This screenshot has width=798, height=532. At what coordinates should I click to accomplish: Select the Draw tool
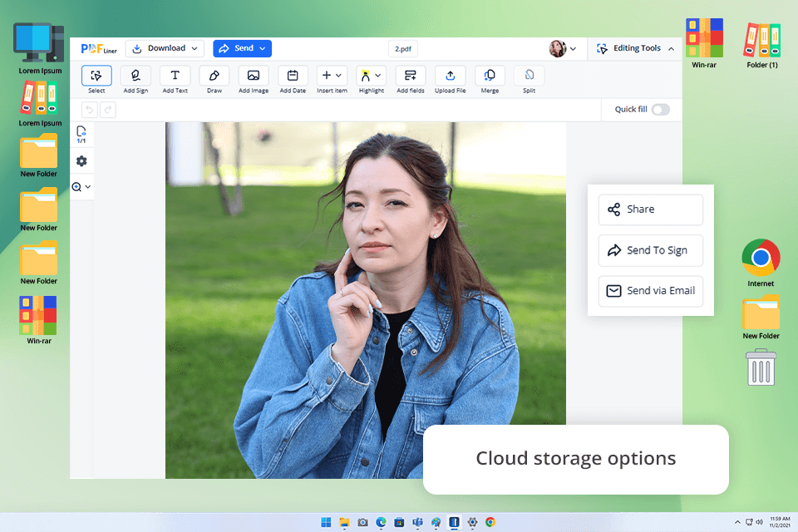(x=214, y=76)
